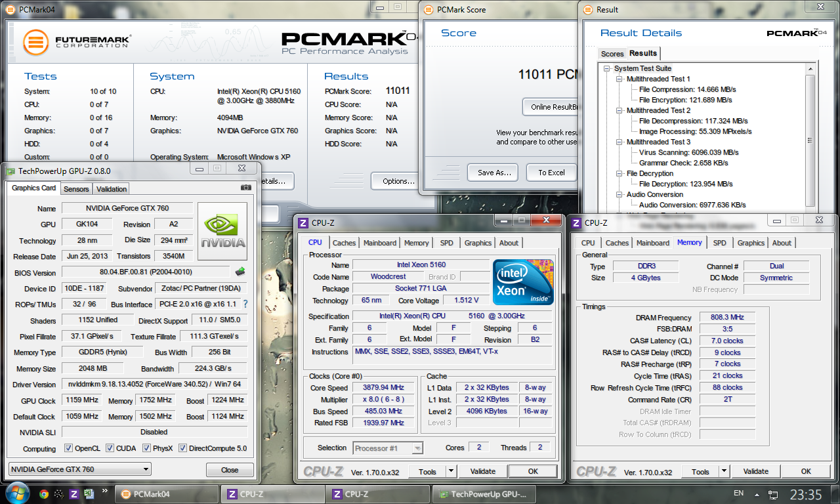Open SPD tab in CPU-Z memory window
This screenshot has height=504, width=840.
(x=720, y=243)
